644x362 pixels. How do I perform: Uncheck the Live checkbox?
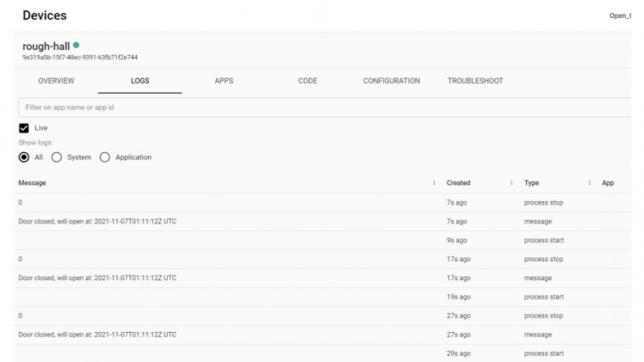tap(24, 128)
